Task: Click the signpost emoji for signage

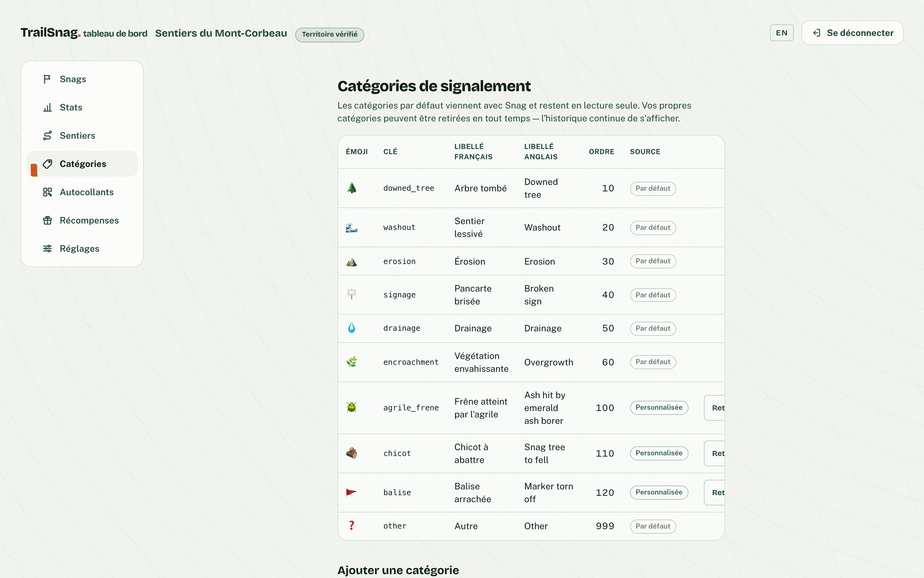Action: 352,294
